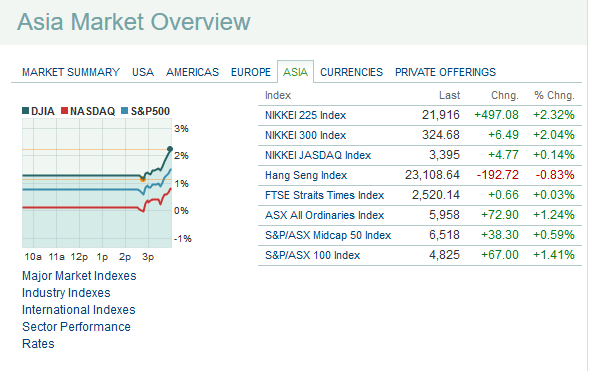Click the +1.41% percent change
This screenshot has width=589, height=371.
tap(554, 255)
